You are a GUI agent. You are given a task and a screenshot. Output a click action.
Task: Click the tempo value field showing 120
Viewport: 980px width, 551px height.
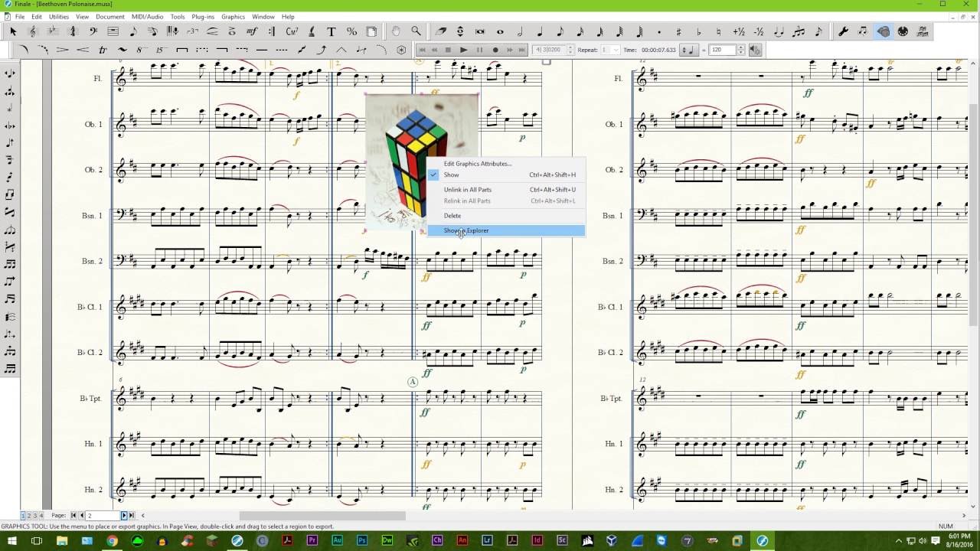pos(722,50)
